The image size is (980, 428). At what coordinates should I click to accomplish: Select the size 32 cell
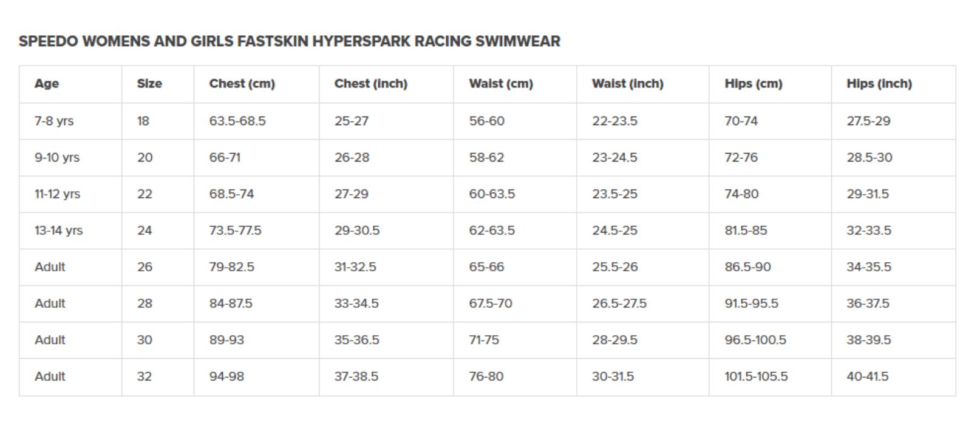pos(144,376)
